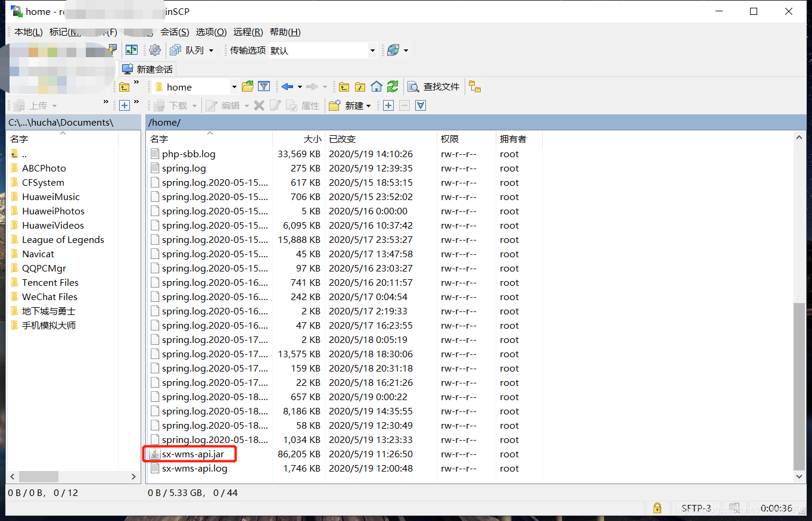Select the local CFSystem folder

[43, 182]
